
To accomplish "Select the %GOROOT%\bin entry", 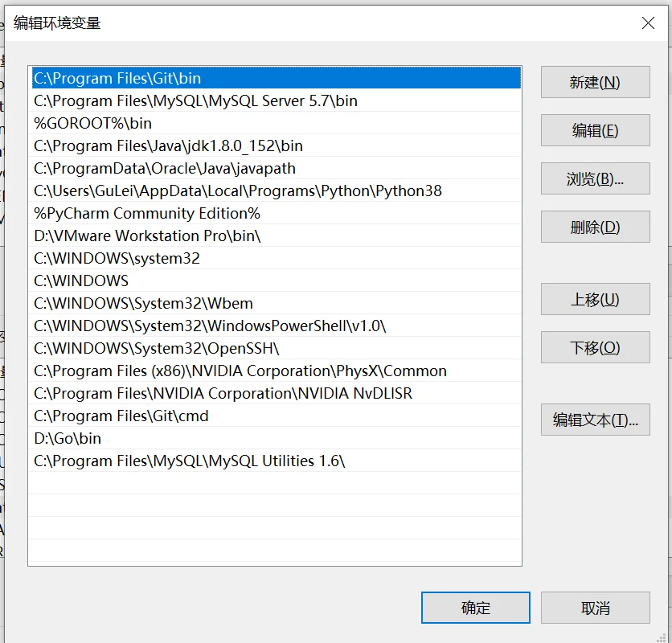I will click(277, 123).
